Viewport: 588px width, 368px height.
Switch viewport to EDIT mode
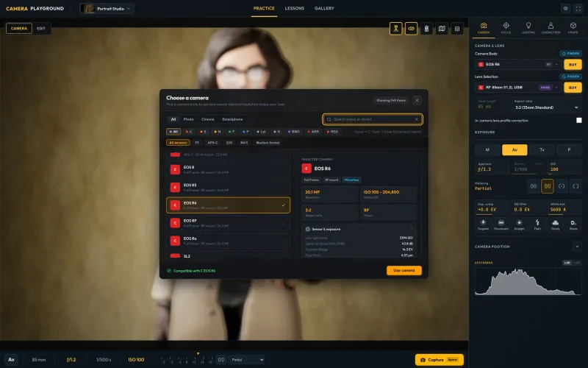(x=41, y=29)
